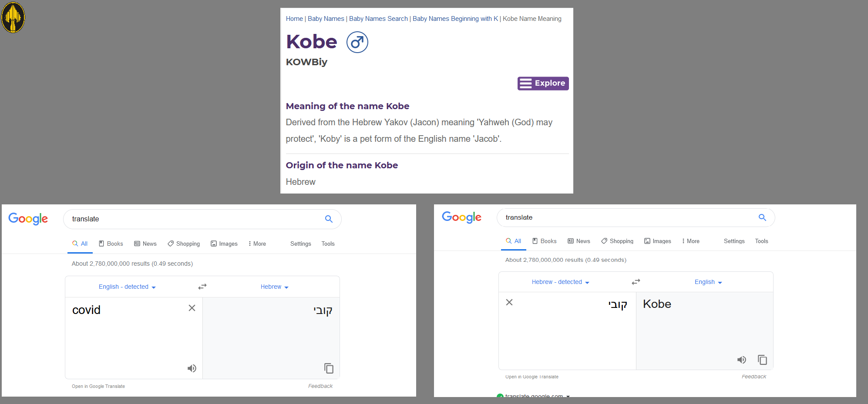868x404 pixels.
Task: Open Settings in right window
Action: click(x=734, y=241)
